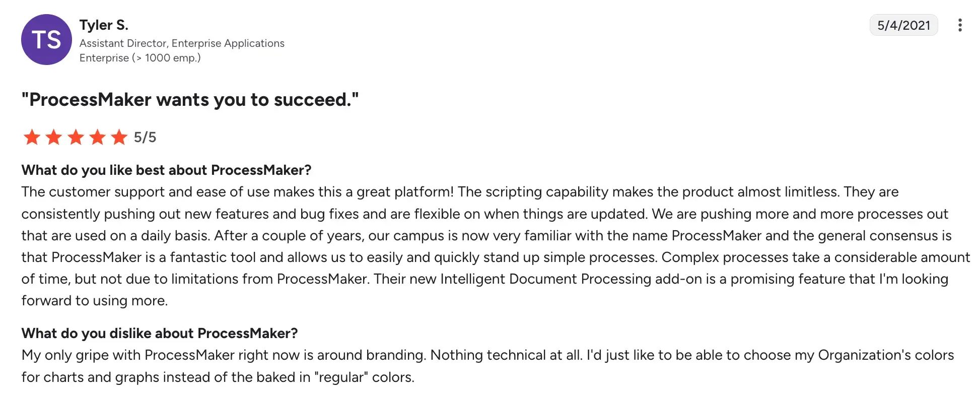Image resolution: width=980 pixels, height=396 pixels.
Task: Click the fourth rating star
Action: (x=98, y=137)
